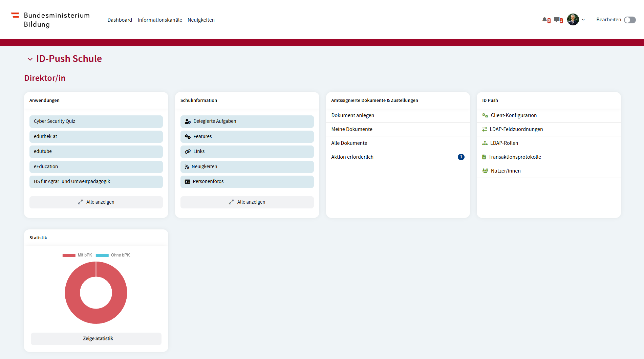Open the eEducation application

coord(96,166)
